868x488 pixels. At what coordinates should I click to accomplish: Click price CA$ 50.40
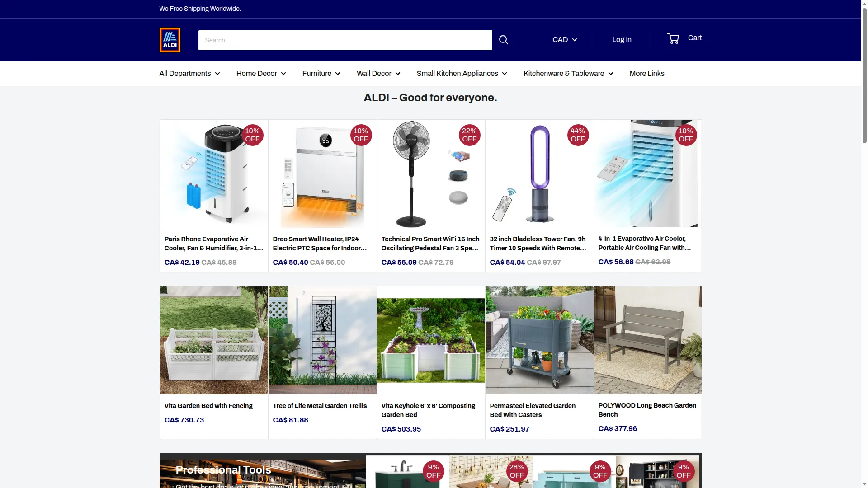[x=290, y=262]
